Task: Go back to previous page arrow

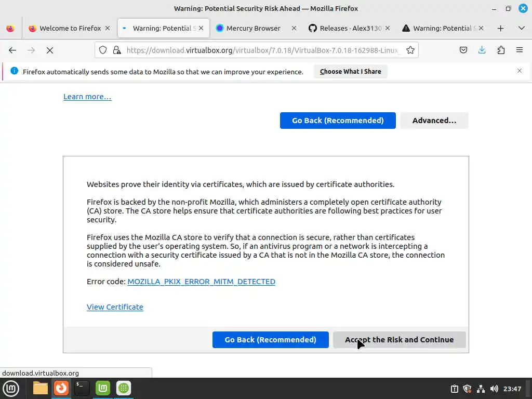Action: [12, 50]
